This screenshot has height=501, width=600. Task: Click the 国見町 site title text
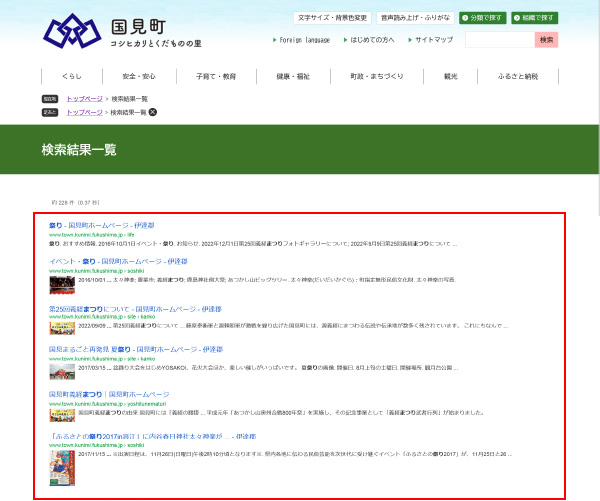[x=139, y=27]
